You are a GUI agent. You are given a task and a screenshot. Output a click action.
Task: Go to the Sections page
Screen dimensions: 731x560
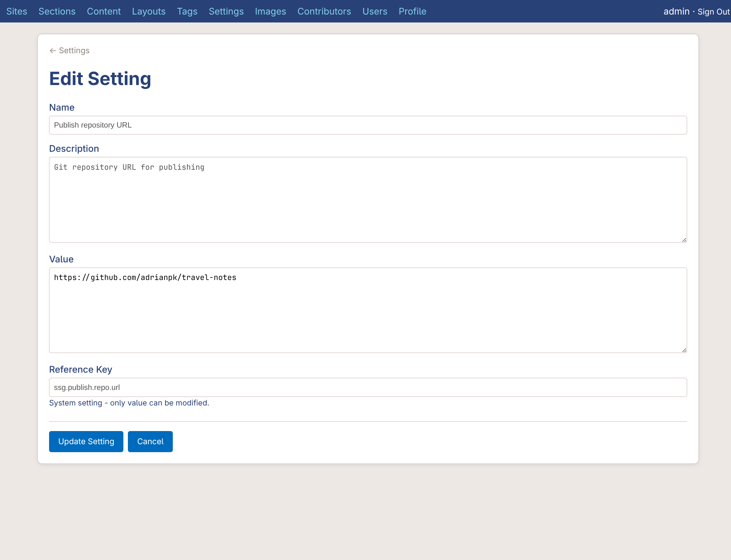(x=57, y=11)
